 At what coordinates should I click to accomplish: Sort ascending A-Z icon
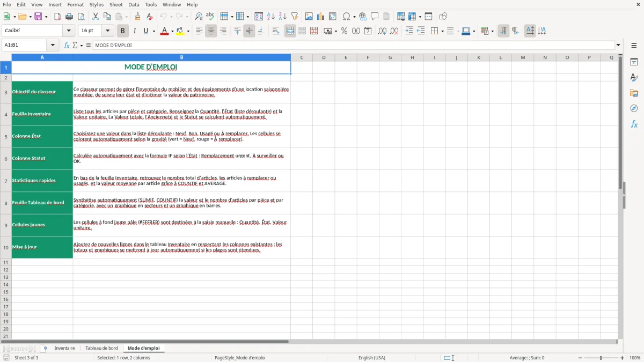[x=271, y=17]
